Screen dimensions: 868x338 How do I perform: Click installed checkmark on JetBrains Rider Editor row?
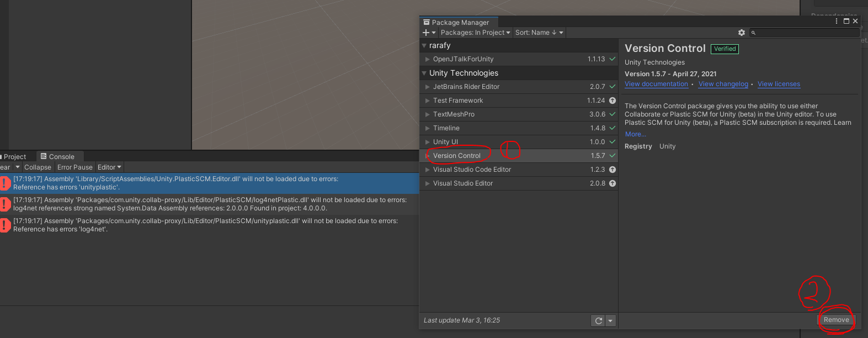(613, 87)
